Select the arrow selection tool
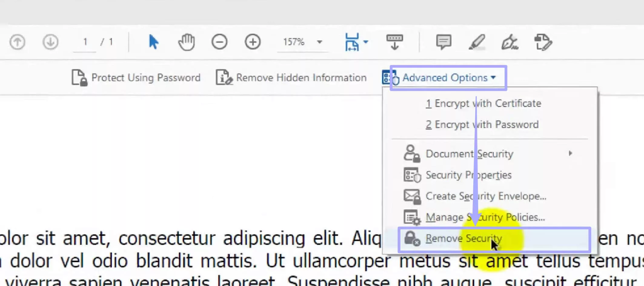644x286 pixels. coord(154,42)
